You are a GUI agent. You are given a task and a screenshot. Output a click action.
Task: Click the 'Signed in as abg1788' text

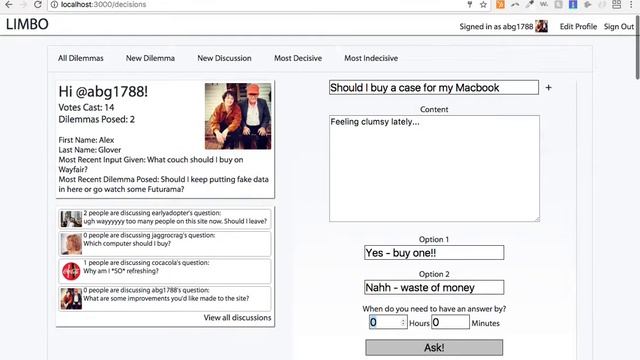click(x=496, y=27)
